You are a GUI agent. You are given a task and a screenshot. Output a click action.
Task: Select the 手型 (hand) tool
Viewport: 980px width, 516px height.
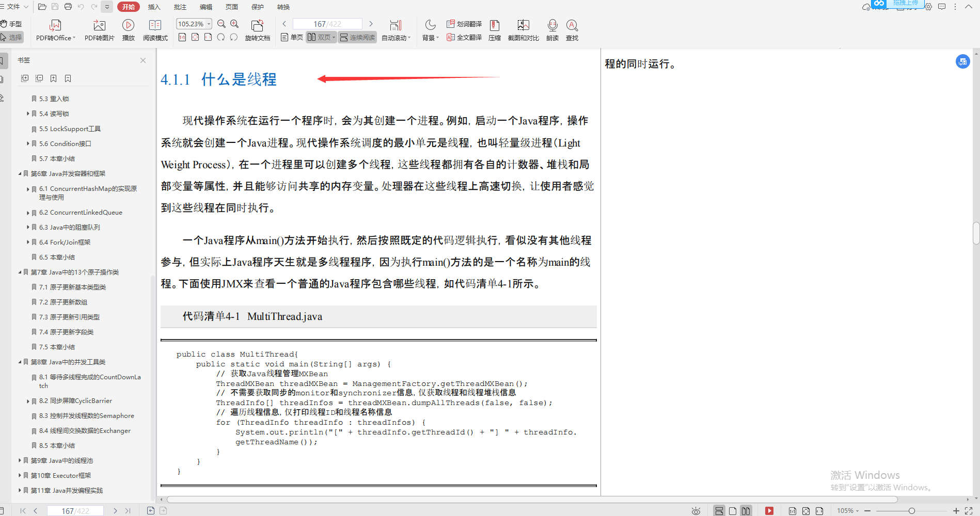click(x=13, y=23)
